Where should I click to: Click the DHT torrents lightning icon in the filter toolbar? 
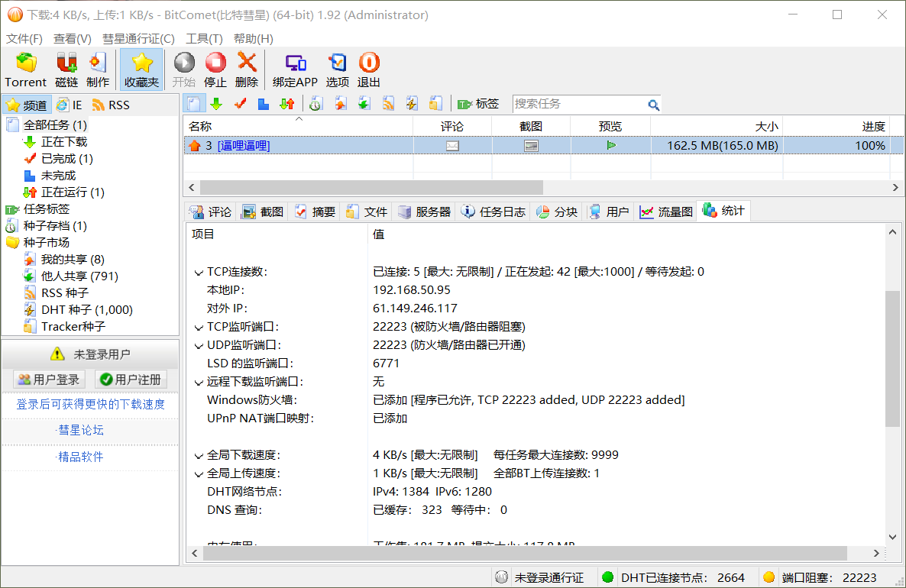coord(412,104)
